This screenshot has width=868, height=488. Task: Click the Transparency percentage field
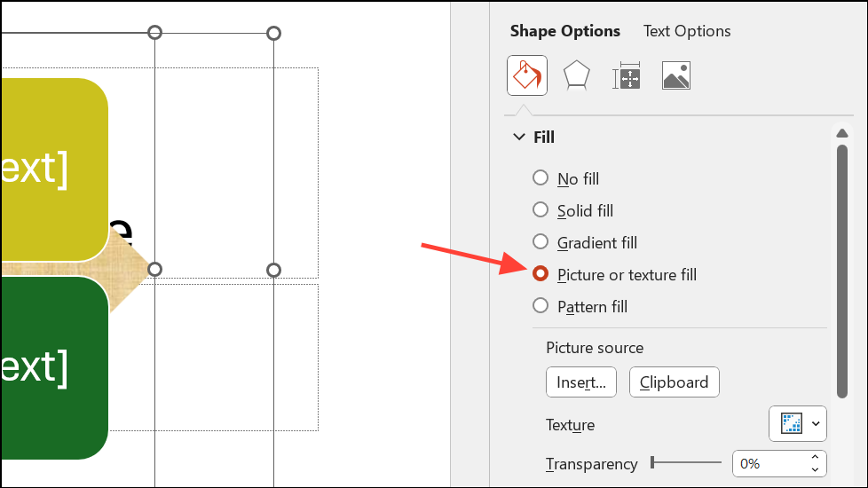tap(769, 463)
